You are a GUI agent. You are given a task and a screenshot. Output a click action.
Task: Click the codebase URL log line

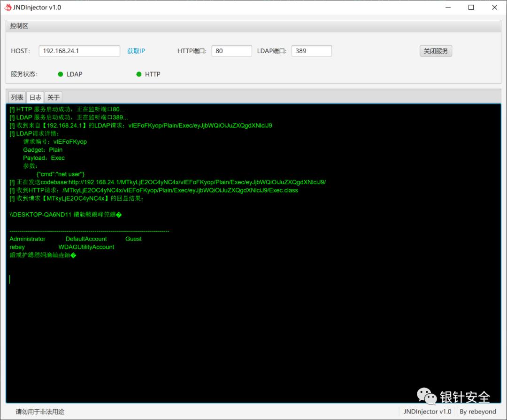pos(168,182)
